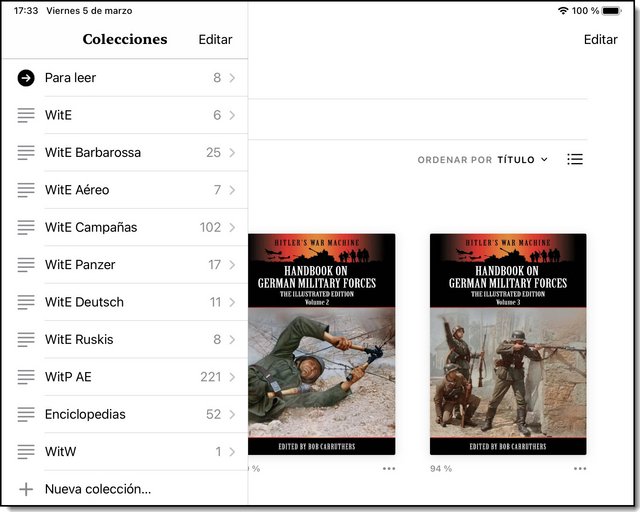This screenshot has width=640, height=512.
Task: Tap Editar in the library header
Action: click(600, 40)
